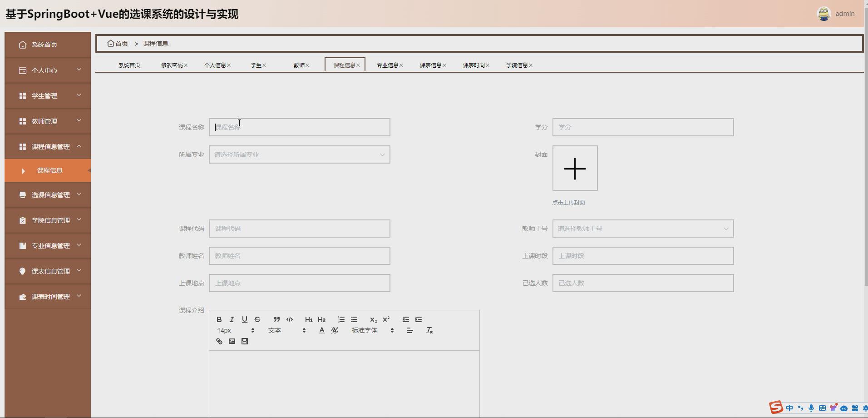The image size is (868, 418).
Task: Focus the 上课时段 input field
Action: coord(643,256)
